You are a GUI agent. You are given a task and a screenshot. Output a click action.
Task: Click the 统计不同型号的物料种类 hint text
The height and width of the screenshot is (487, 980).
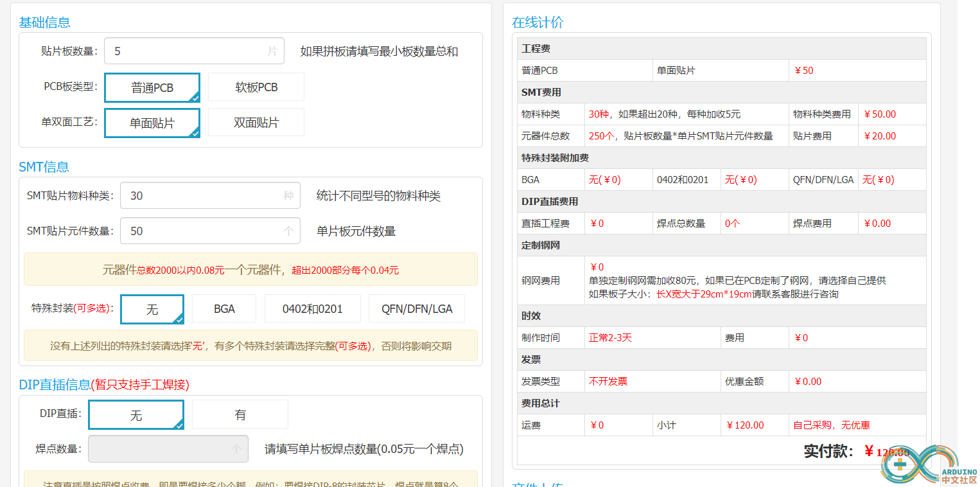click(378, 196)
